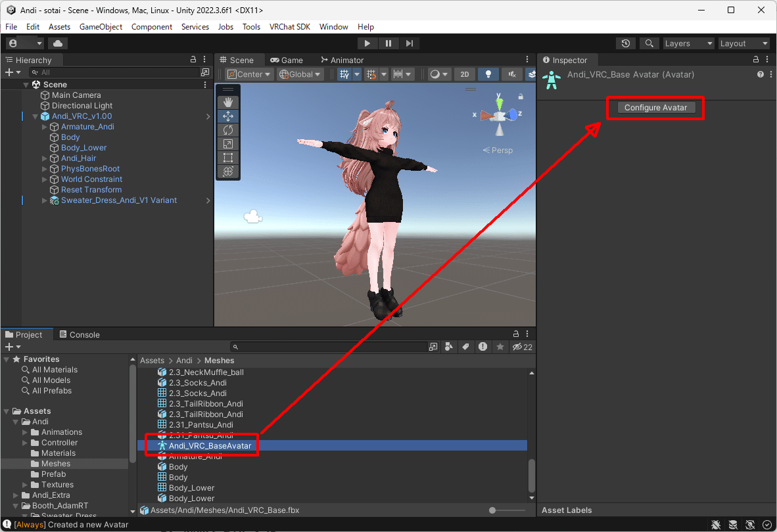Open the Layers dropdown

pyautogui.click(x=688, y=43)
